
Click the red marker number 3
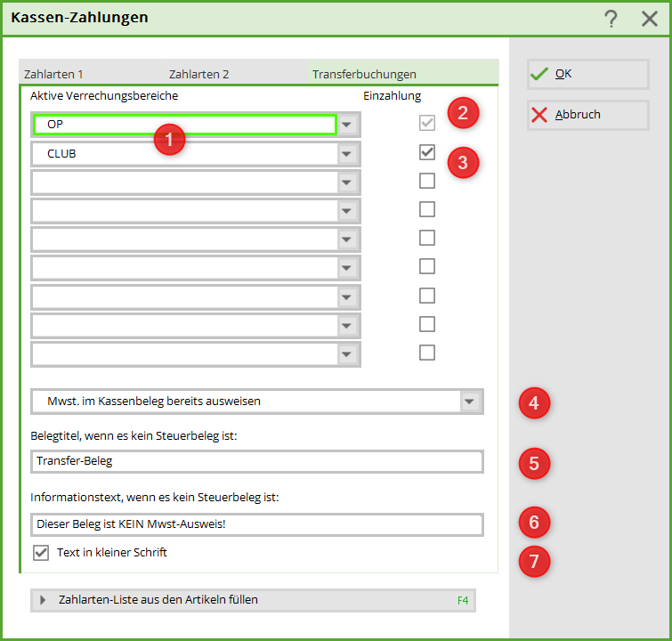coord(463,163)
